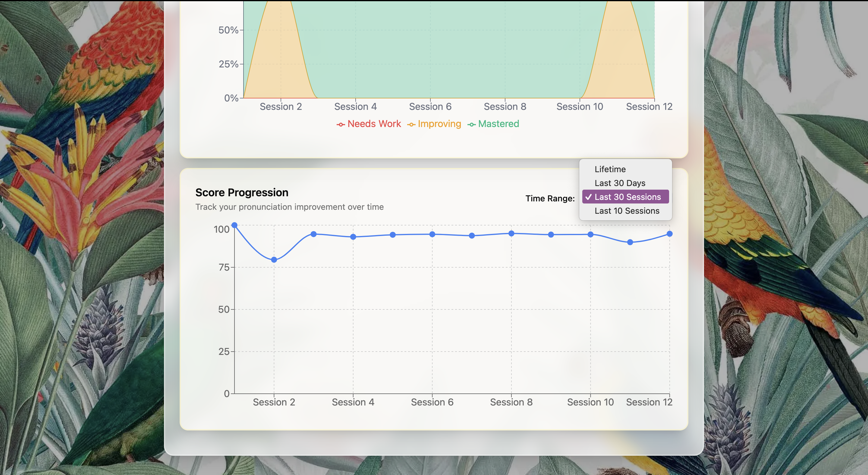
Task: Click red Needs Work legend marker icon
Action: coord(341,125)
